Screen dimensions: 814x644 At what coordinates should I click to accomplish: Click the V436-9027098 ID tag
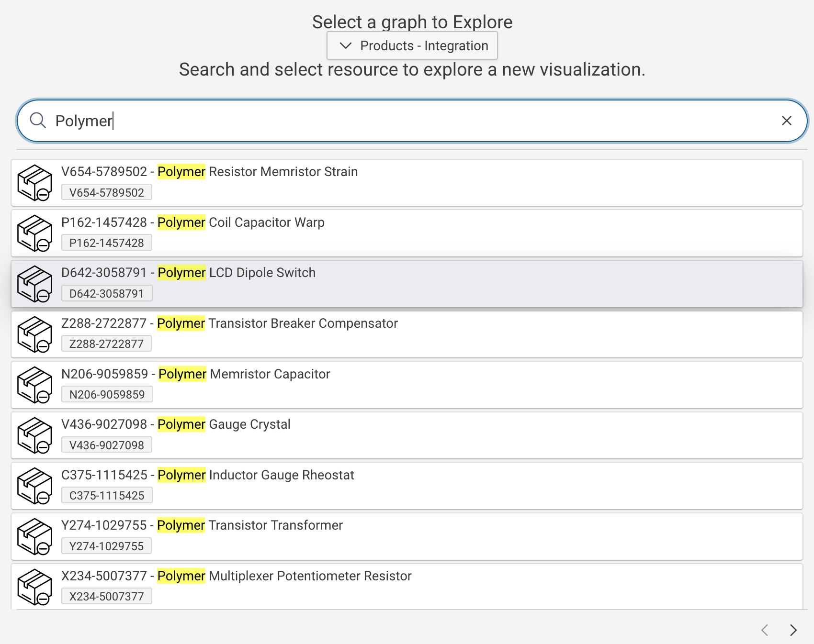click(x=106, y=445)
